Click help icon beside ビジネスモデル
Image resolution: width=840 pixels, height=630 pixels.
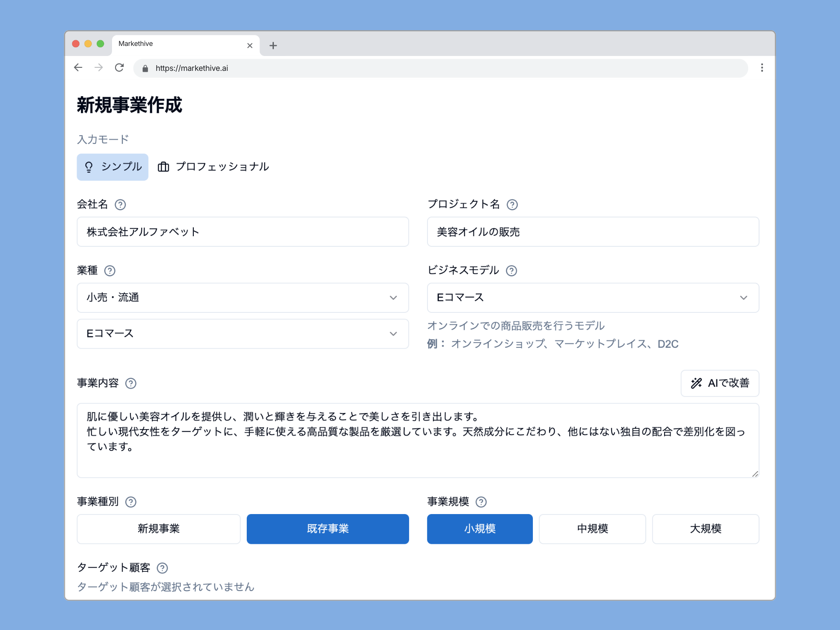511,271
